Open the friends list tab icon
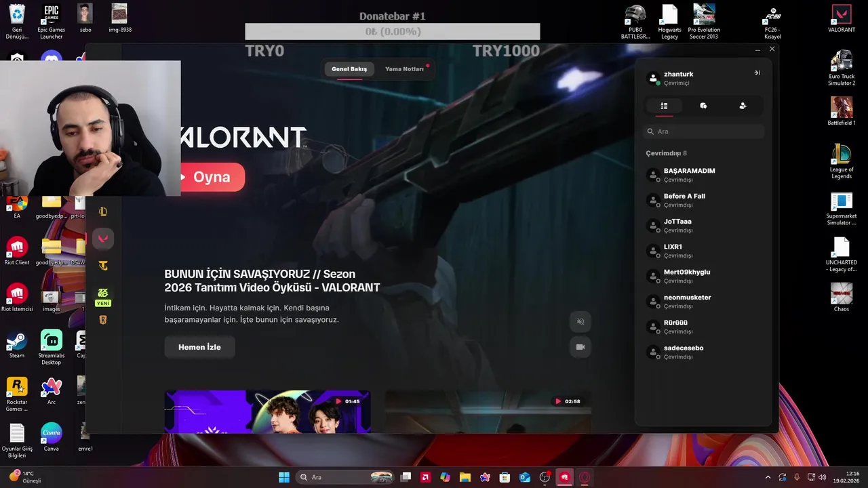 point(664,106)
